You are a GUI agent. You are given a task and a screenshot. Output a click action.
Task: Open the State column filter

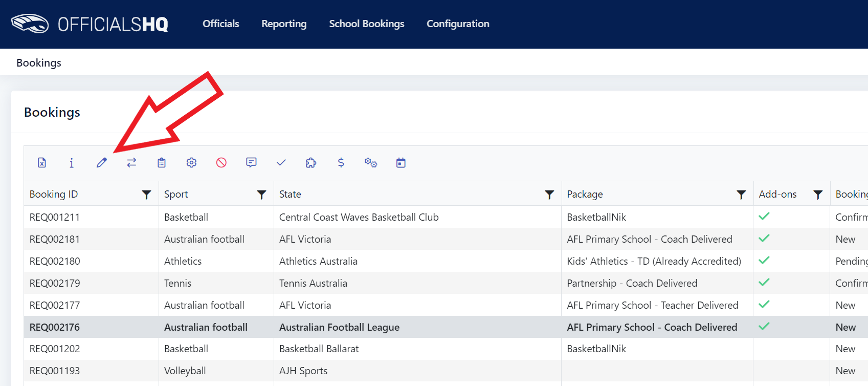549,195
